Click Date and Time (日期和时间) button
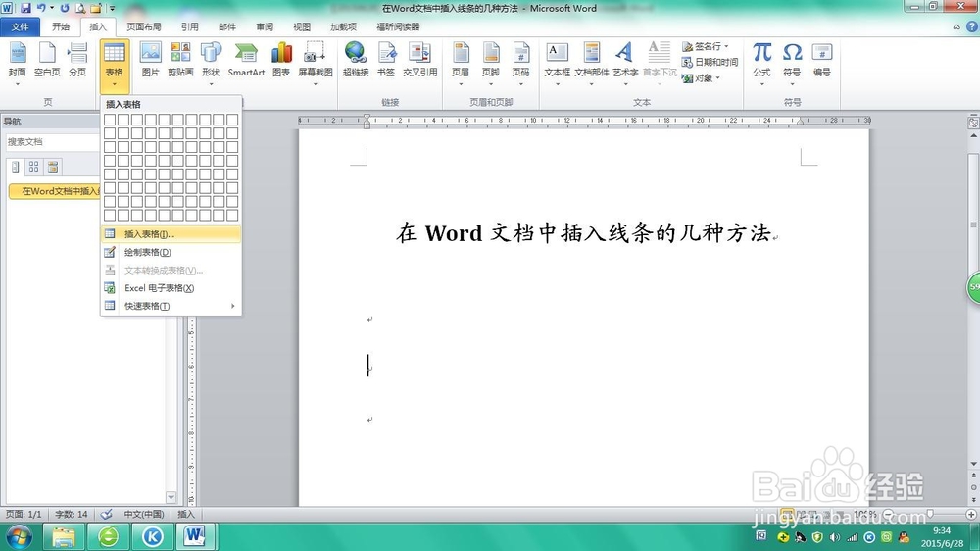 pyautogui.click(x=710, y=62)
